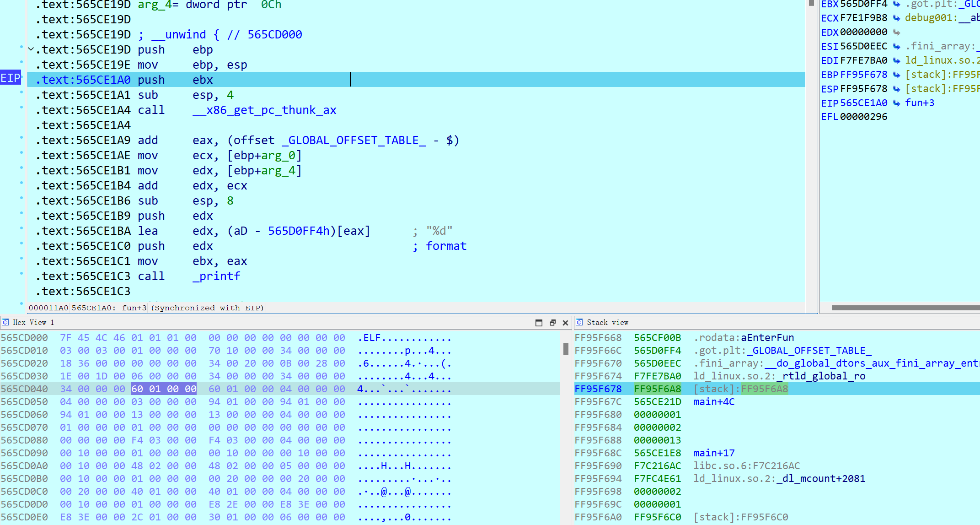Click the EDX register value 00000000

863,32
